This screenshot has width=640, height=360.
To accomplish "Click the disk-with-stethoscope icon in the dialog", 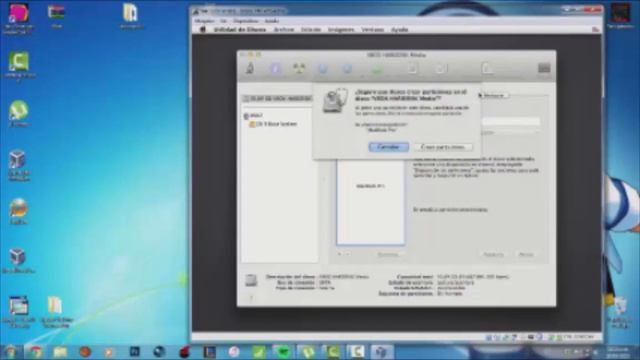I will click(334, 100).
